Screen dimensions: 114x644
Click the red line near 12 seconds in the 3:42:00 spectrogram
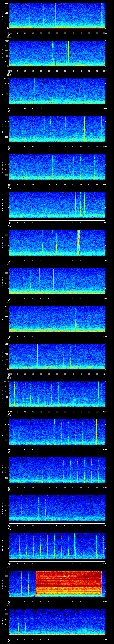(x=29, y=432)
